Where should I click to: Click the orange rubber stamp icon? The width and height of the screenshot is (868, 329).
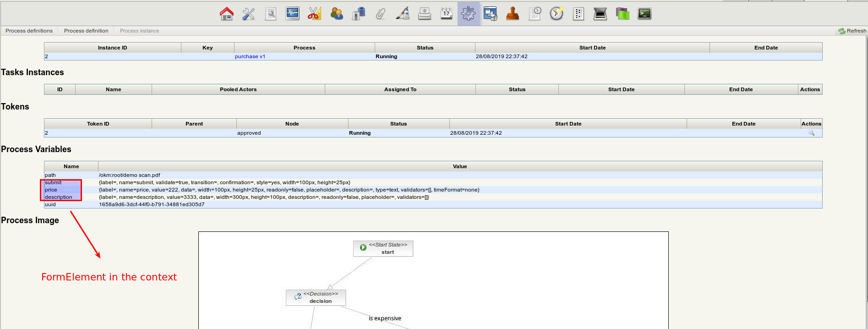pos(512,14)
